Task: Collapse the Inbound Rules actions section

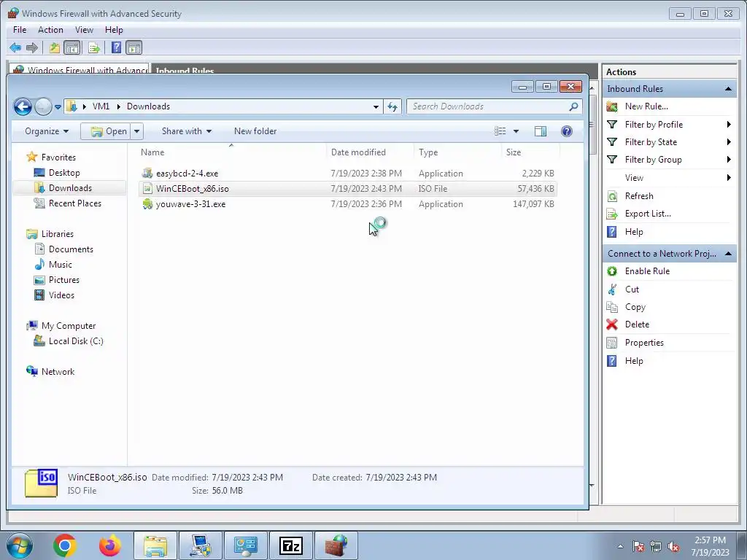Action: click(x=728, y=89)
